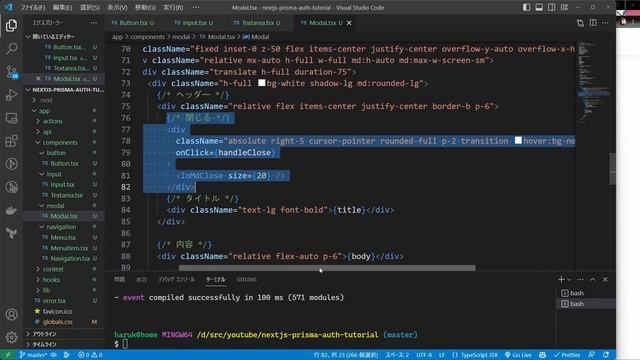Viewport: 640px width, 360px height.
Task: Click the master branch in status bar
Action: pos(33,355)
